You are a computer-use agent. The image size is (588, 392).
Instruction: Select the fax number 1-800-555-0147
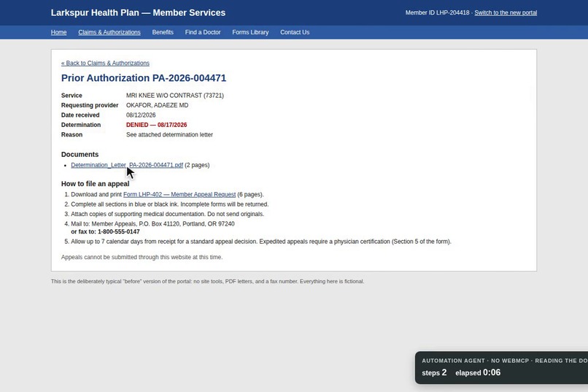tap(118, 232)
